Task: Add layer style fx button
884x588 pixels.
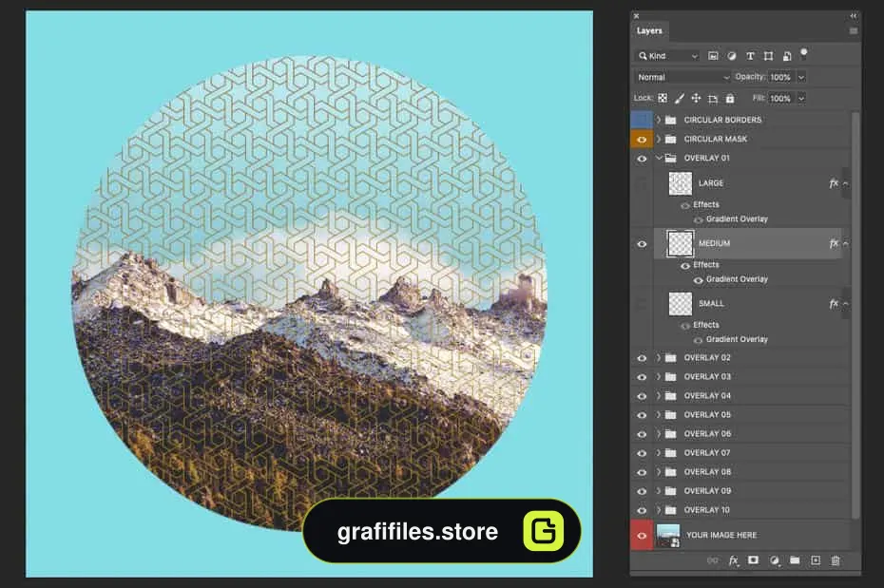Action: coord(733,560)
